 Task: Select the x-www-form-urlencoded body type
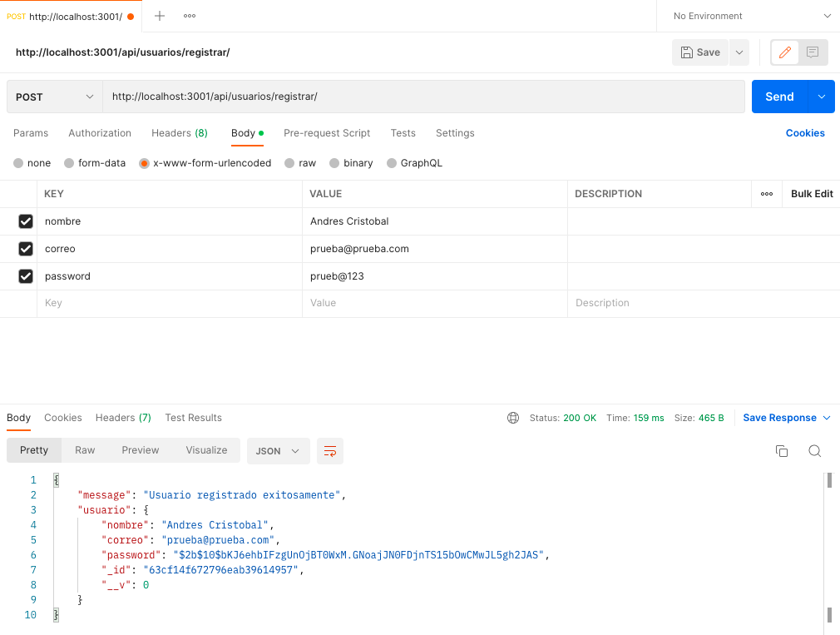tap(144, 163)
